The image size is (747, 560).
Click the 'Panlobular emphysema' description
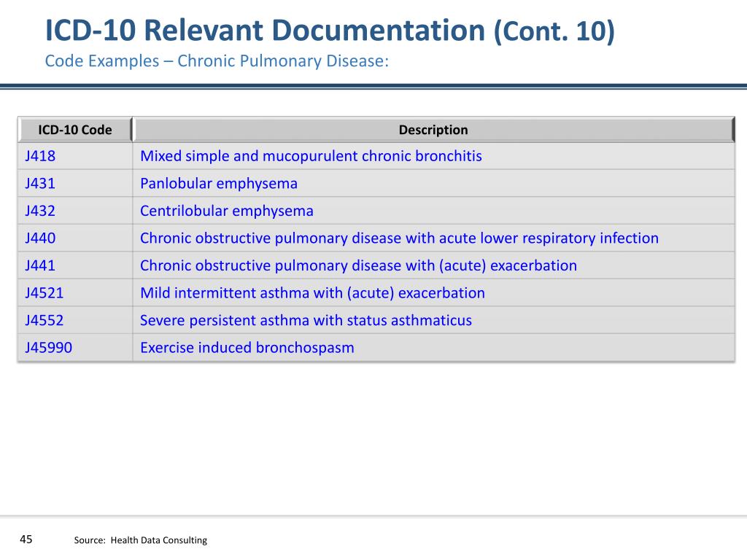pos(219,184)
